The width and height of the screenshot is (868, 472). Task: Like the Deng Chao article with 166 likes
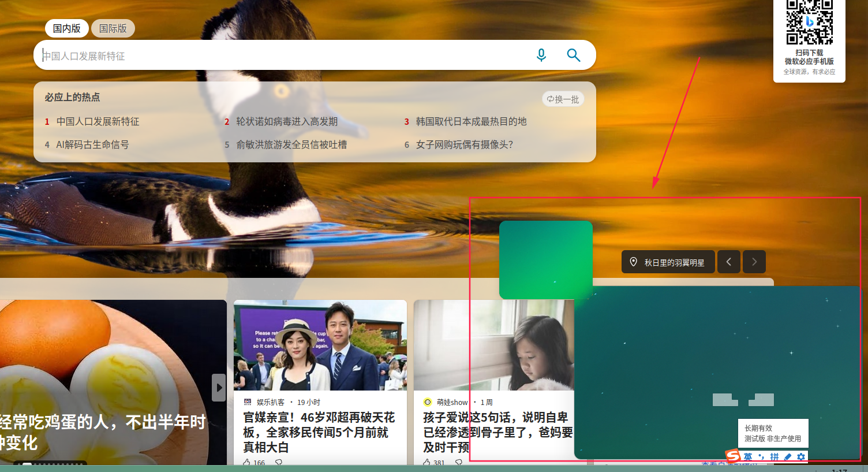coord(247,463)
